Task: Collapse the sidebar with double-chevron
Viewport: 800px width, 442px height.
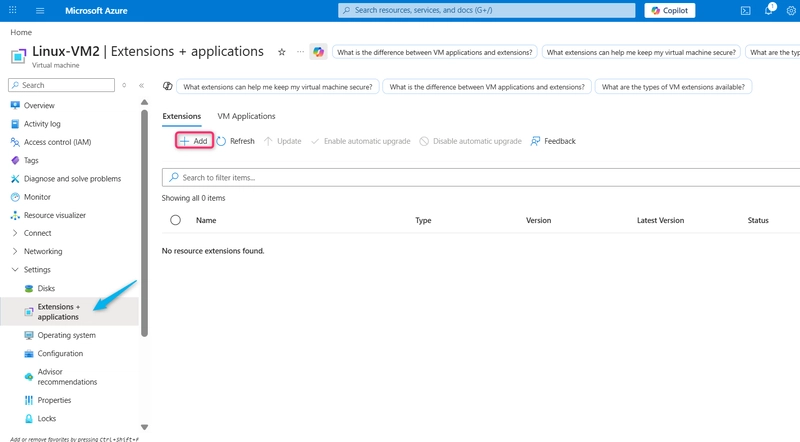Action: click(x=141, y=85)
